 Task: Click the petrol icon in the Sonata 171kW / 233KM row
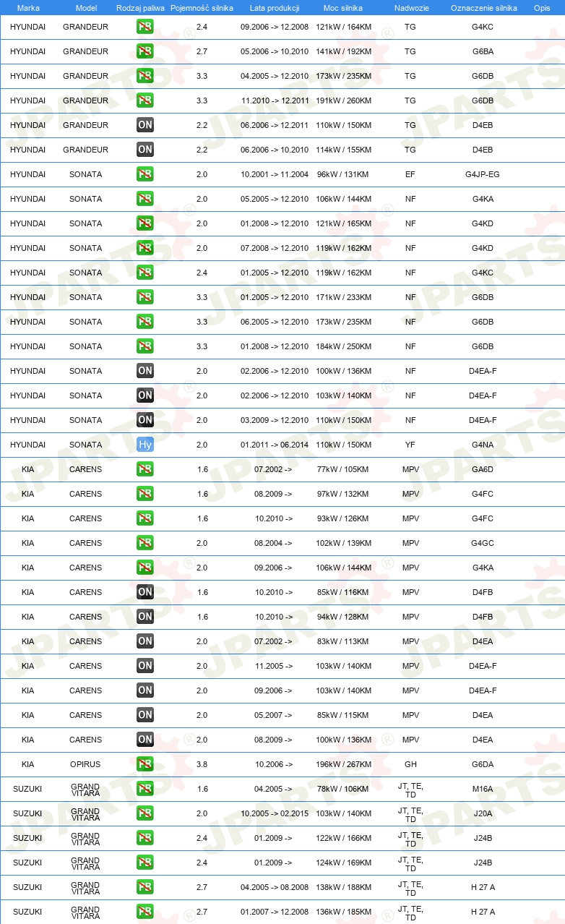tap(145, 297)
